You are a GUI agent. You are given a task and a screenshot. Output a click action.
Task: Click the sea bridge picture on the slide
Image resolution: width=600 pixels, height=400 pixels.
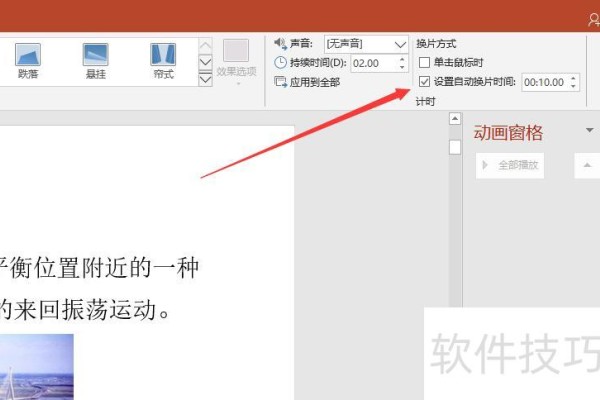37,367
